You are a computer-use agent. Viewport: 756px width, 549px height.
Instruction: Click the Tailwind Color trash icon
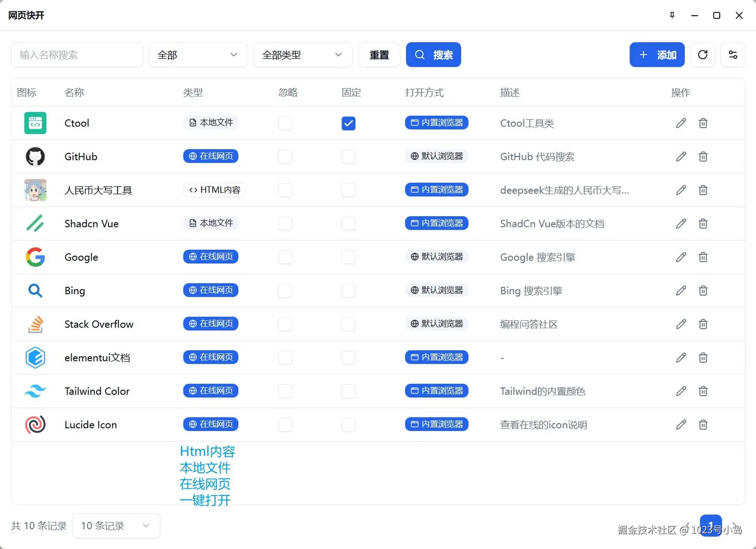tap(703, 391)
